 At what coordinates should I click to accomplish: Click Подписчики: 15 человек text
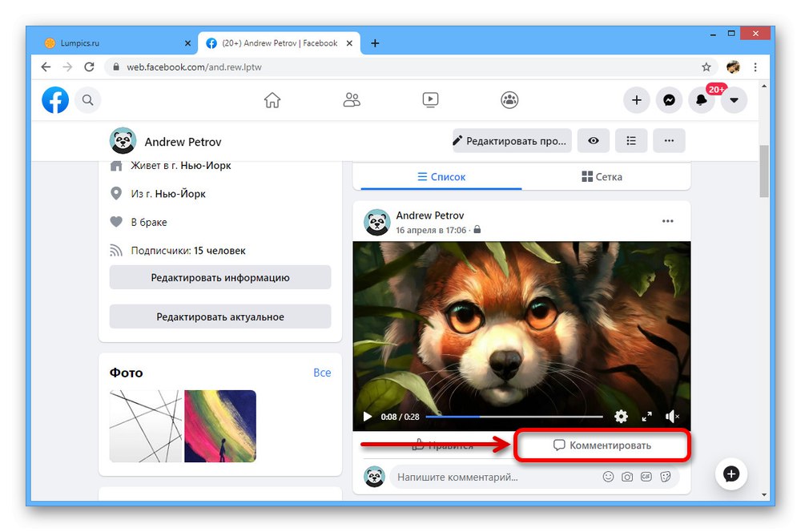point(188,251)
